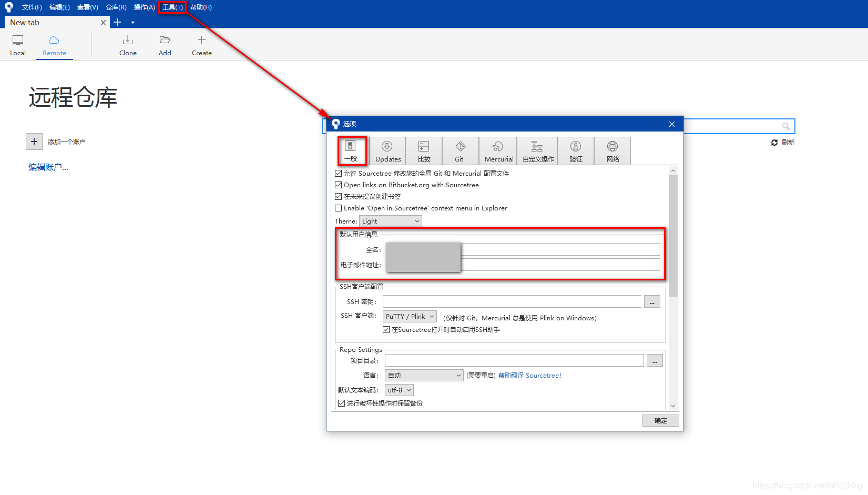
Task: Open the Network (网络) tab
Action: coord(613,151)
